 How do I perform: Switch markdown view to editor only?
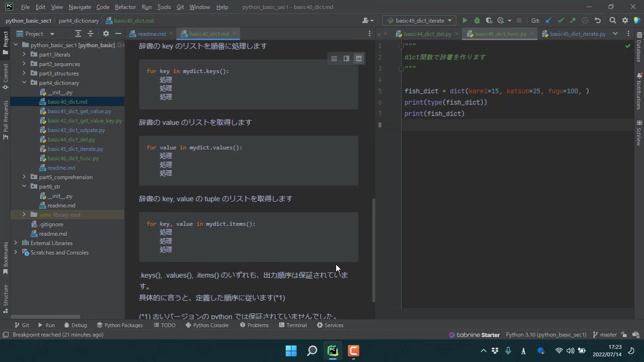click(x=334, y=58)
